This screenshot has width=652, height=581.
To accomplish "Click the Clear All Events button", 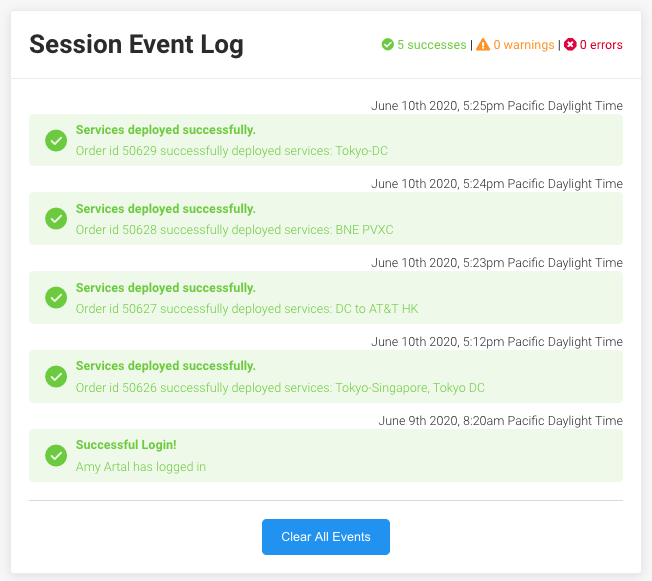I will tap(326, 536).
